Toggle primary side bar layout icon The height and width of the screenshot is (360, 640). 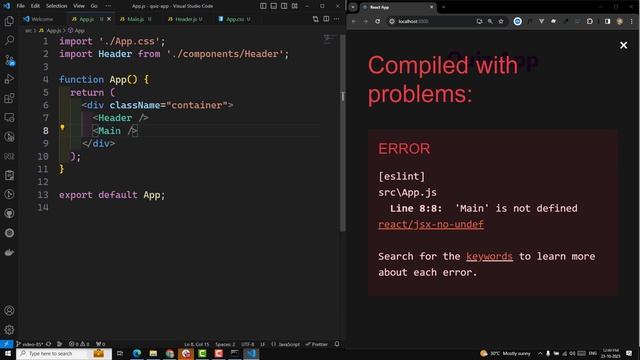(x=263, y=6)
